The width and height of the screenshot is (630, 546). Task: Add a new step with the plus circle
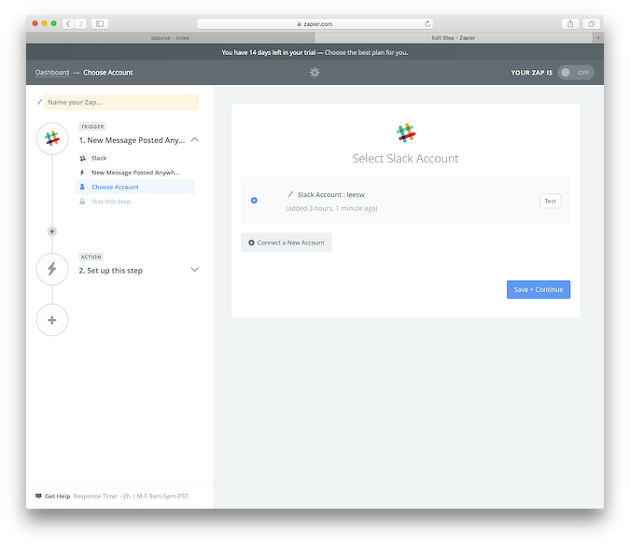tap(52, 320)
